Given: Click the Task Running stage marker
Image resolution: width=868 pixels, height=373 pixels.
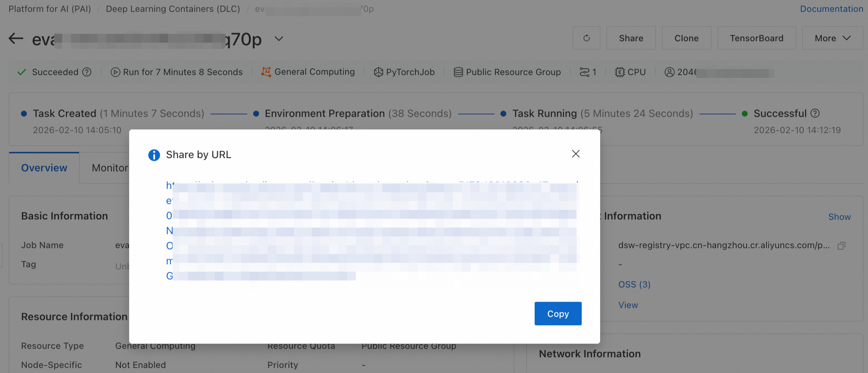Looking at the screenshot, I should point(503,114).
